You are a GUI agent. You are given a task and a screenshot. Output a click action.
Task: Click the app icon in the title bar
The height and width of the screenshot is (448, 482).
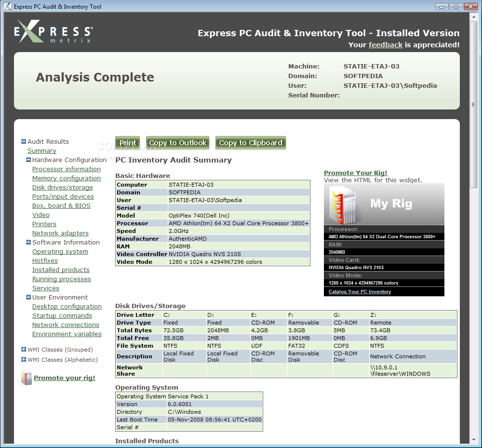(x=8, y=6)
